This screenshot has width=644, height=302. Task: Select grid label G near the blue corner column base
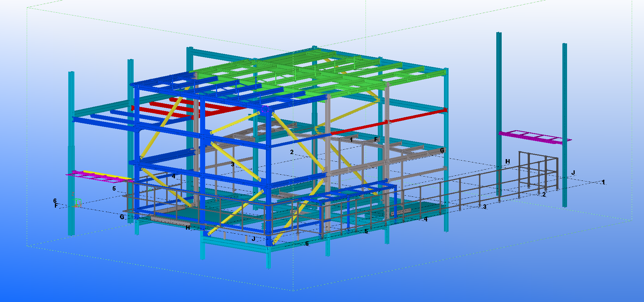click(122, 217)
